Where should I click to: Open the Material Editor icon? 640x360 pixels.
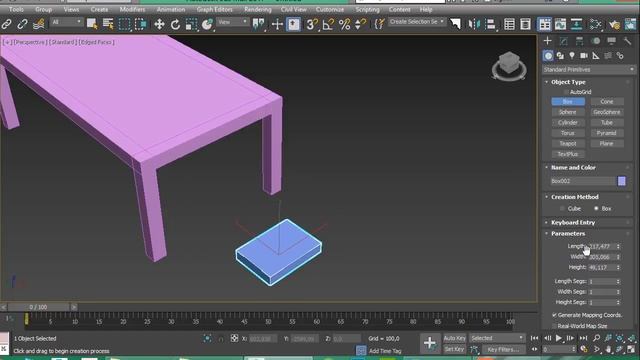(x=596, y=24)
